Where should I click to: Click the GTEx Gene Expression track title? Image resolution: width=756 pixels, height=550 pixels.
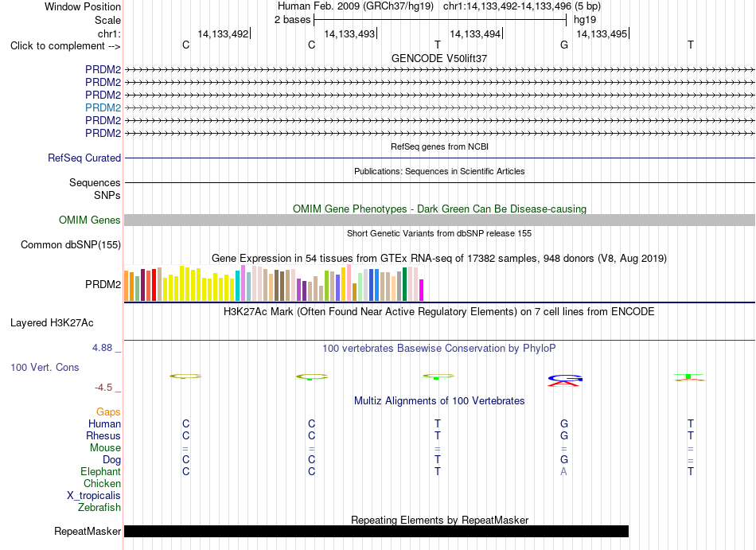[439, 259]
